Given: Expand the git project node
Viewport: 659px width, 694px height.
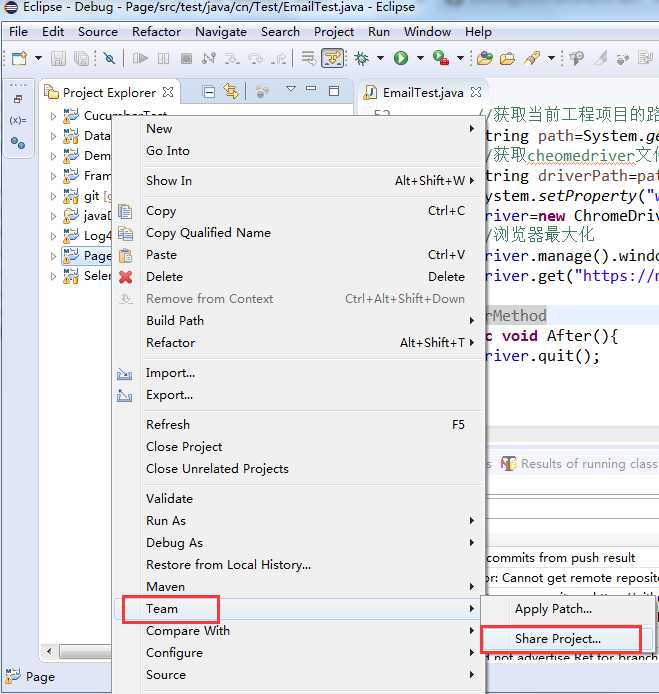Looking at the screenshot, I should point(53,196).
